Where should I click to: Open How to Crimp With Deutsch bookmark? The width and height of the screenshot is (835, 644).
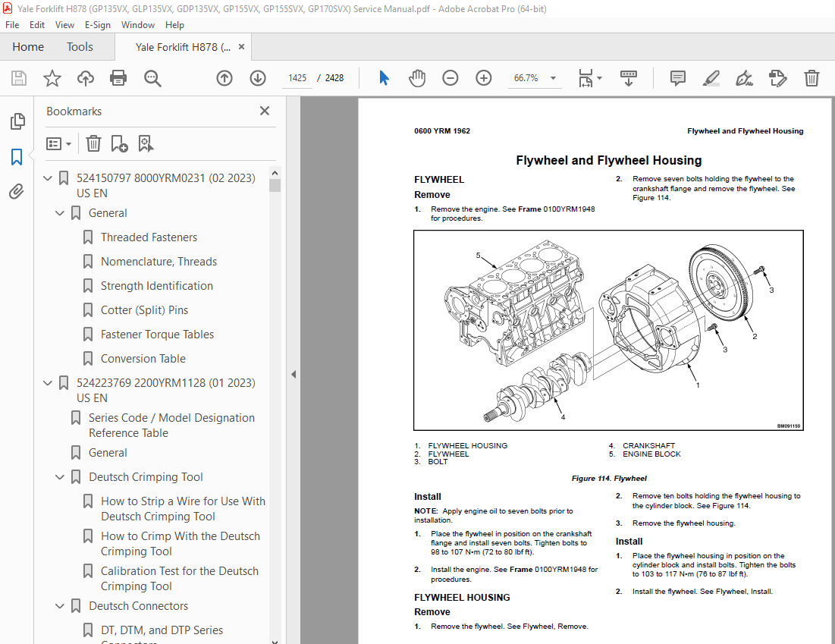click(x=180, y=544)
